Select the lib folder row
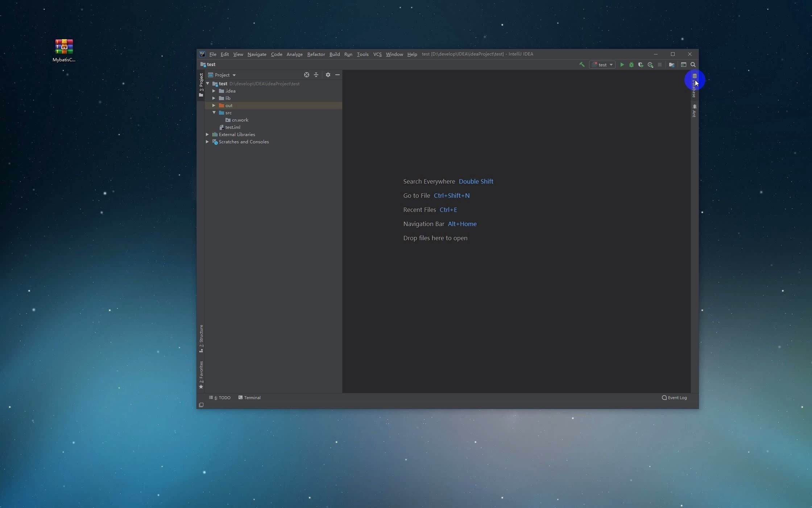 point(274,98)
